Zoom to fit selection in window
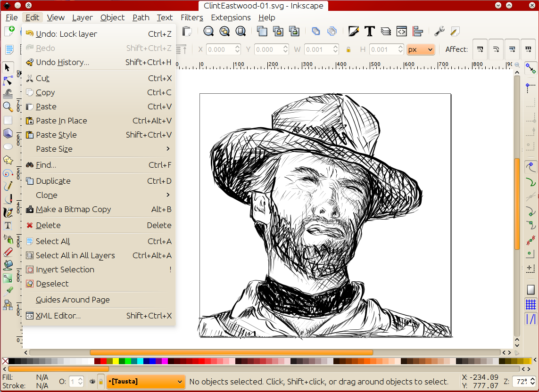 coord(208,31)
